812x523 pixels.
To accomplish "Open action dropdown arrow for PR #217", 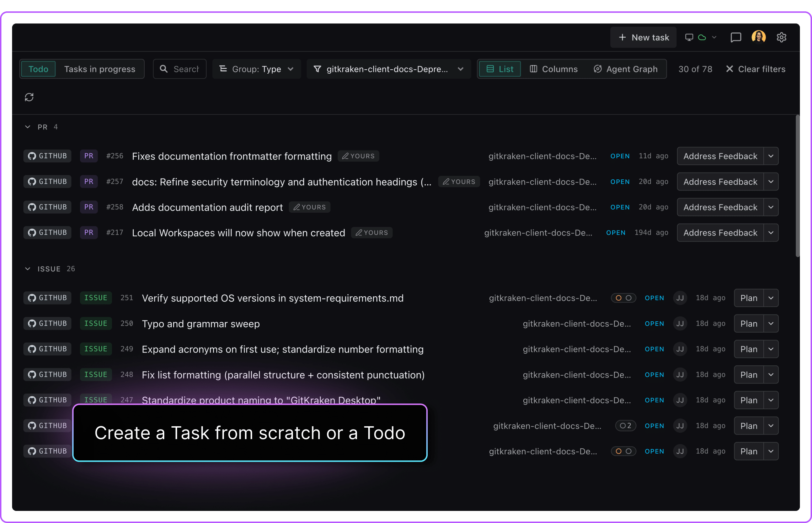I will (771, 233).
